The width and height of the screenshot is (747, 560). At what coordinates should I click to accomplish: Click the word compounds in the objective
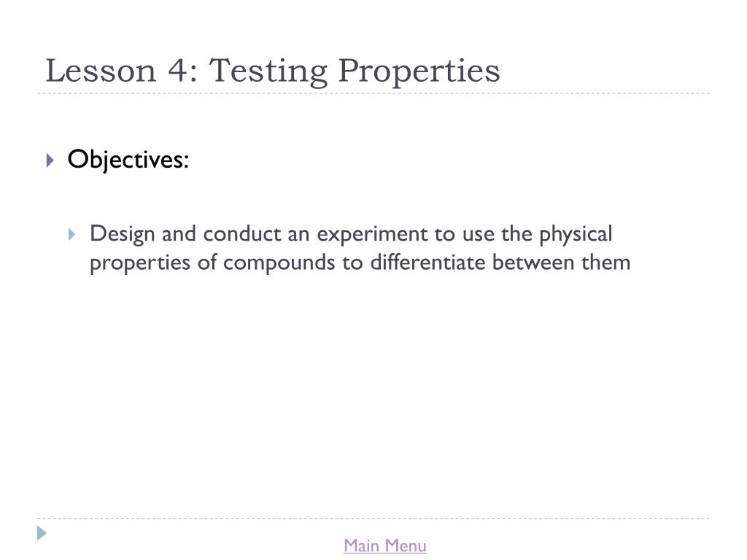[279, 262]
